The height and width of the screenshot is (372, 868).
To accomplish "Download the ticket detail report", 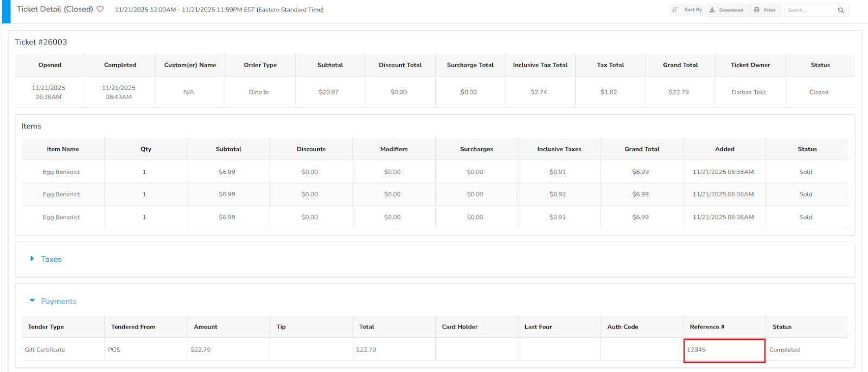I will point(726,10).
